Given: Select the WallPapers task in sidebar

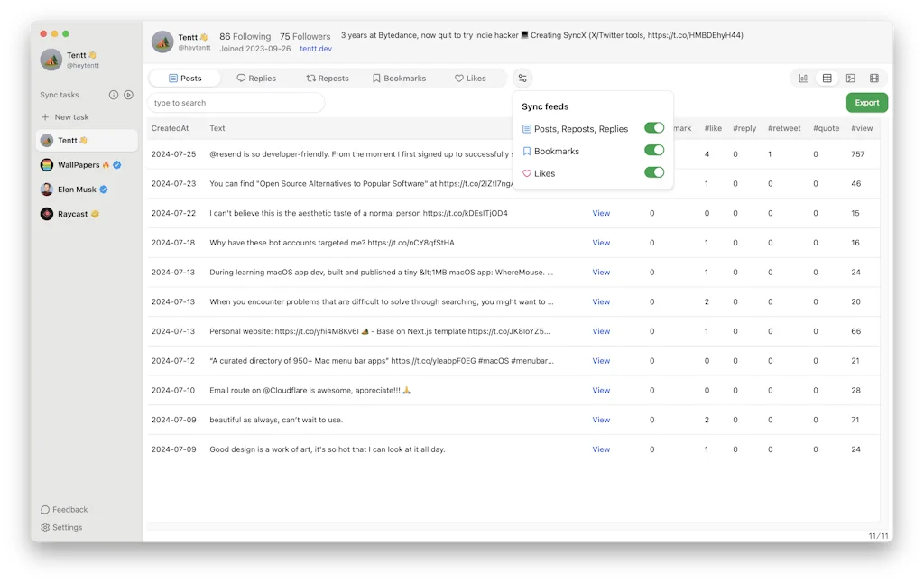Looking at the screenshot, I should click(x=81, y=165).
